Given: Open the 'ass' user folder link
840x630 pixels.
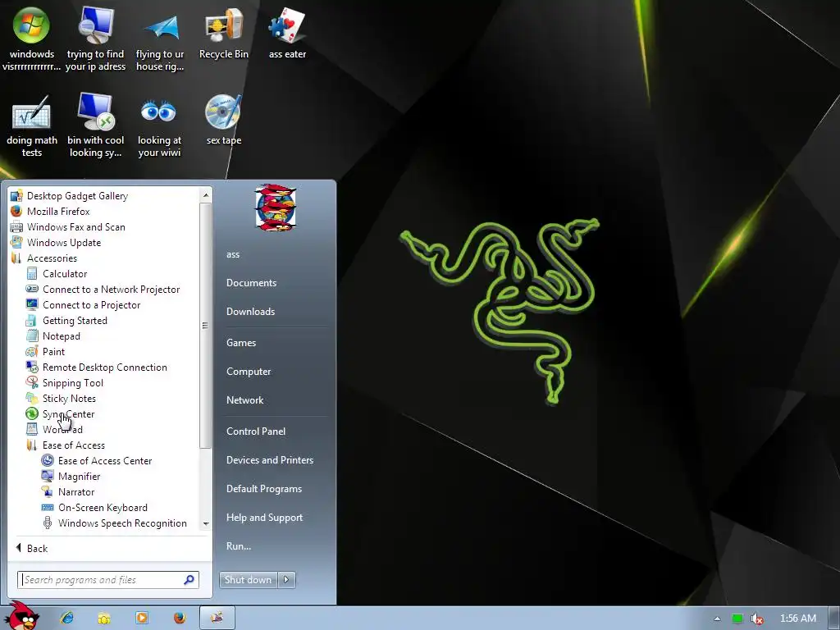Looking at the screenshot, I should [x=233, y=254].
